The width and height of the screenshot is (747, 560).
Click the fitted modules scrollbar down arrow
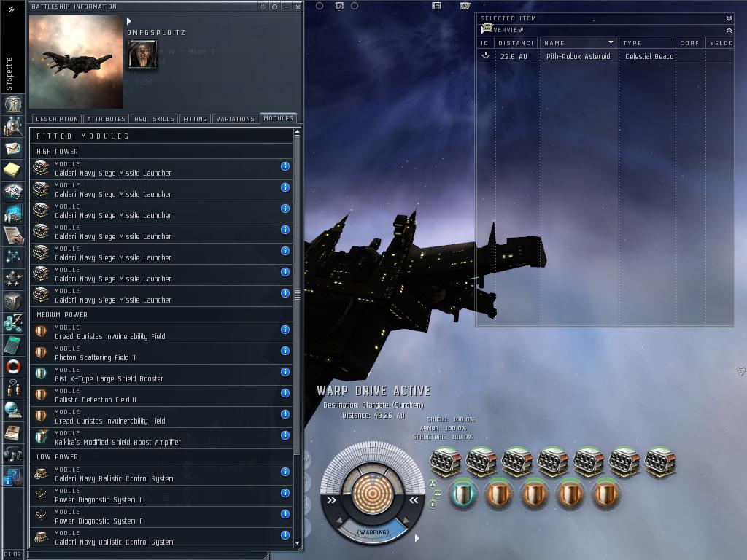click(298, 542)
